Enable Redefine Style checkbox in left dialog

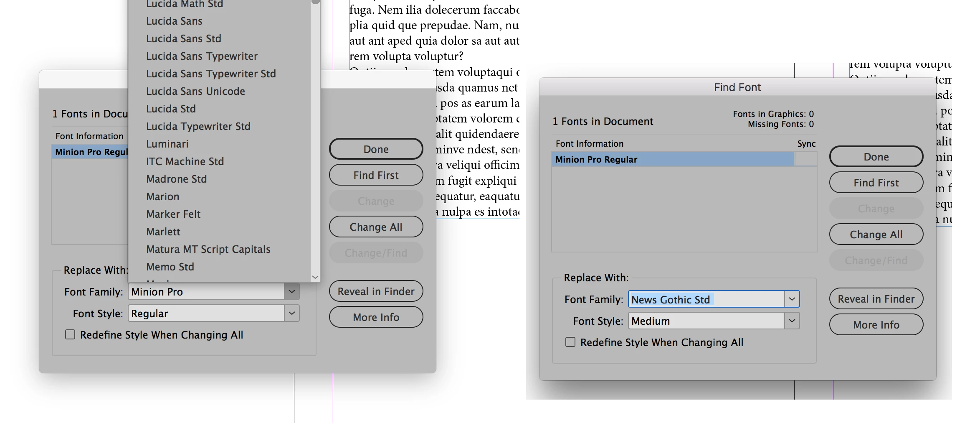pos(70,334)
